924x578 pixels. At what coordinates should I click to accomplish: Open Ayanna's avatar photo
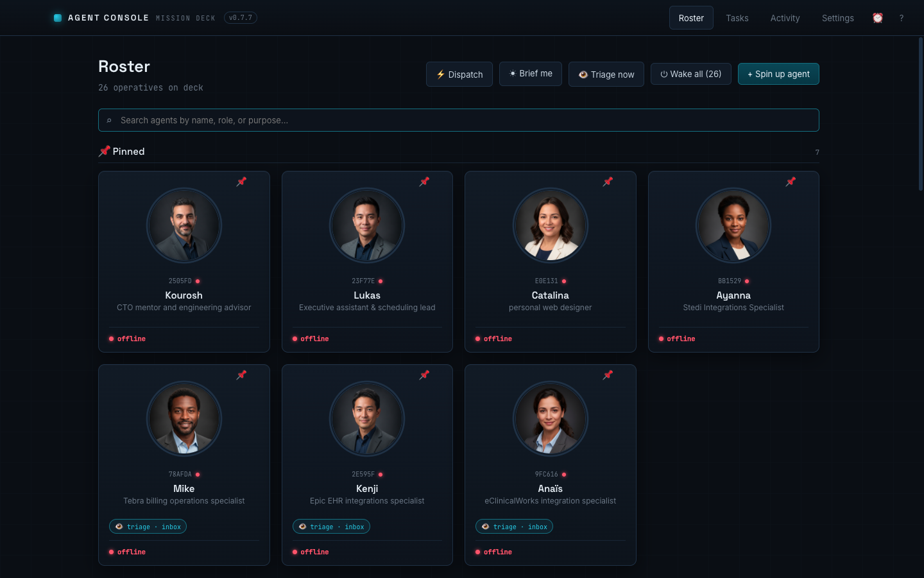point(733,225)
